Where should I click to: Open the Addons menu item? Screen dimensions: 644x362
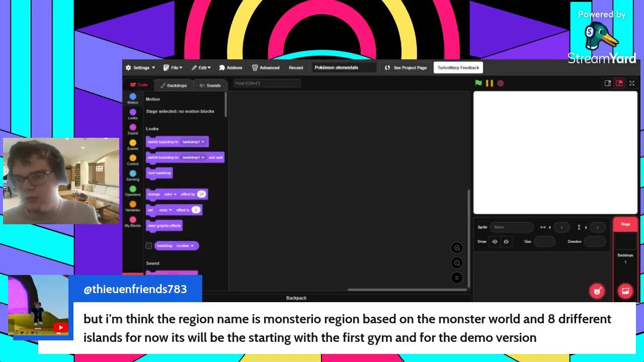click(x=231, y=67)
